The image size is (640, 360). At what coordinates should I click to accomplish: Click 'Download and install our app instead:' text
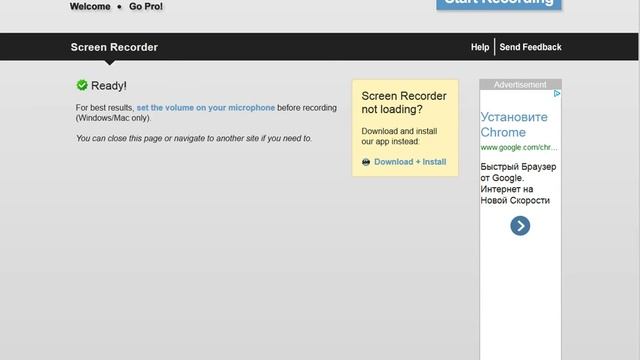[x=399, y=136]
